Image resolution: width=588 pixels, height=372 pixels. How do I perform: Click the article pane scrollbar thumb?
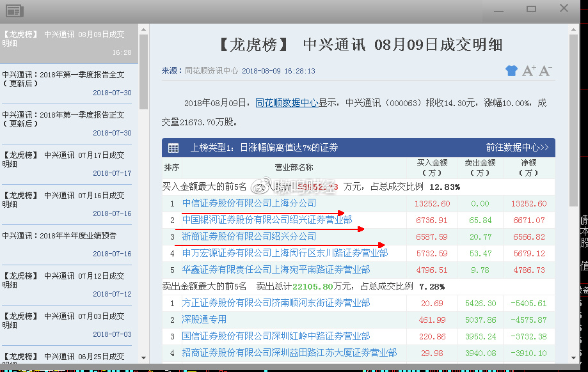click(573, 120)
